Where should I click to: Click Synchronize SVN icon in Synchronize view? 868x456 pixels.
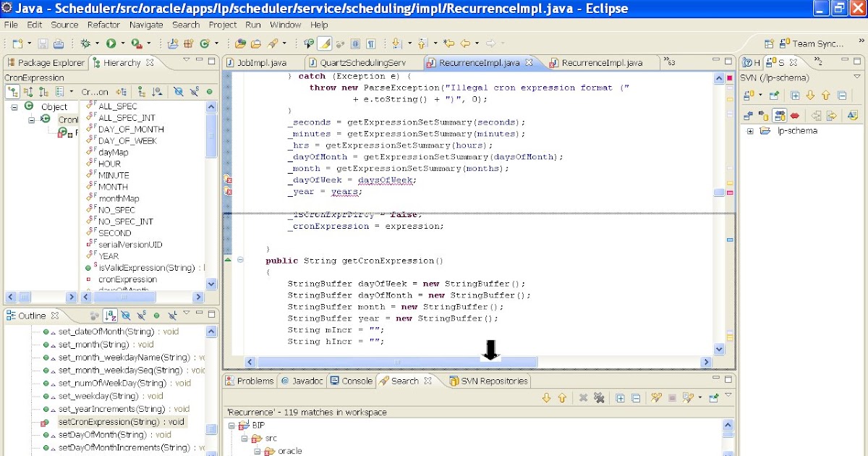coord(748,95)
